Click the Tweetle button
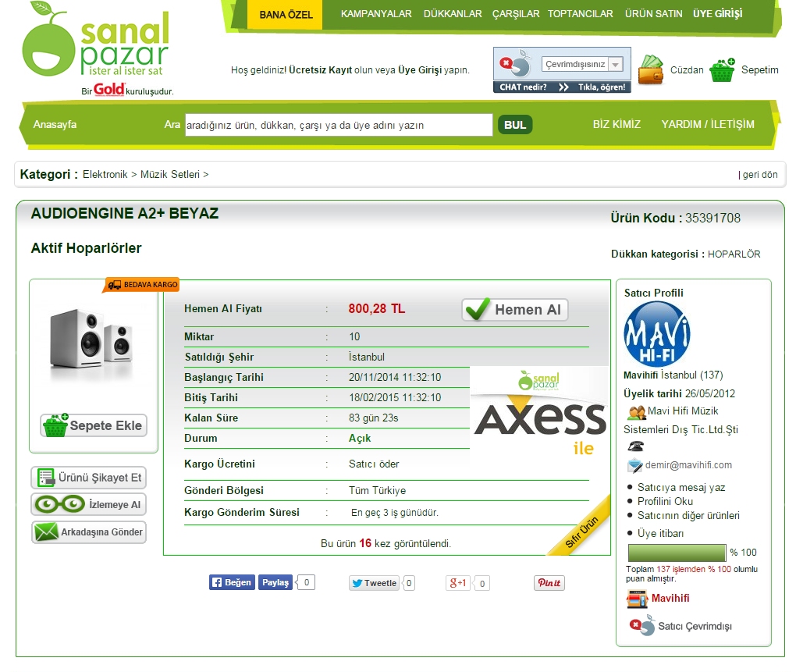This screenshot has width=796, height=672. point(374,583)
